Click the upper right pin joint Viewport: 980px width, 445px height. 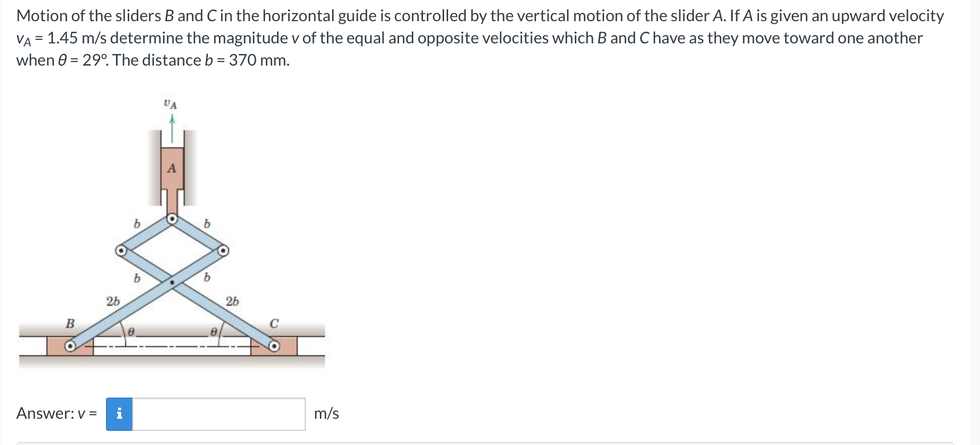pos(224,250)
